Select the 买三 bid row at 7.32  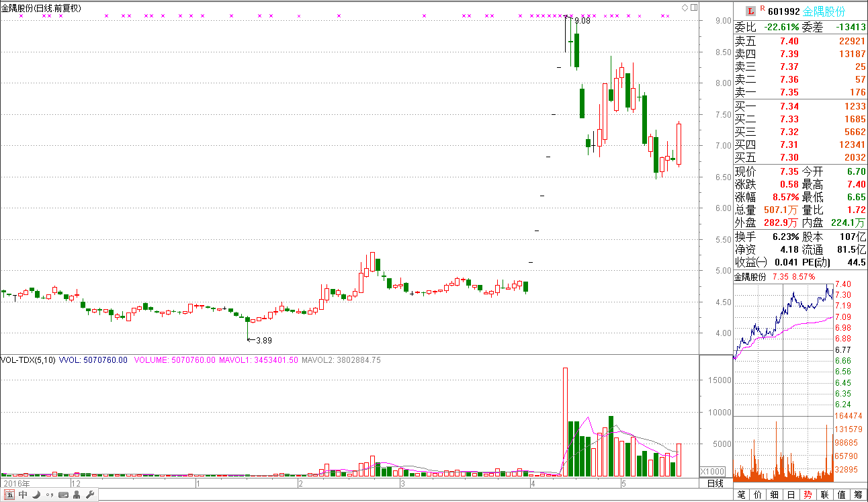tap(800, 132)
